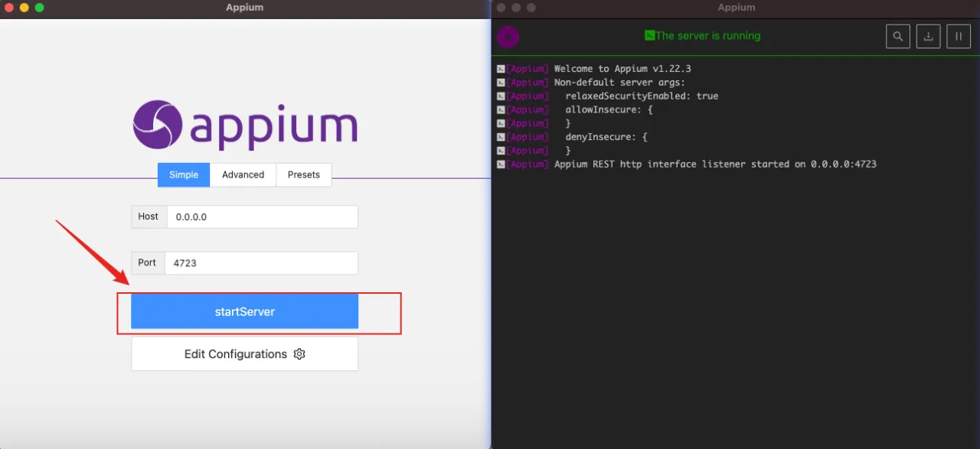Screen dimensions: 980x449
Task: Focus the Host field showing 0.0.0.0
Action: (262, 216)
